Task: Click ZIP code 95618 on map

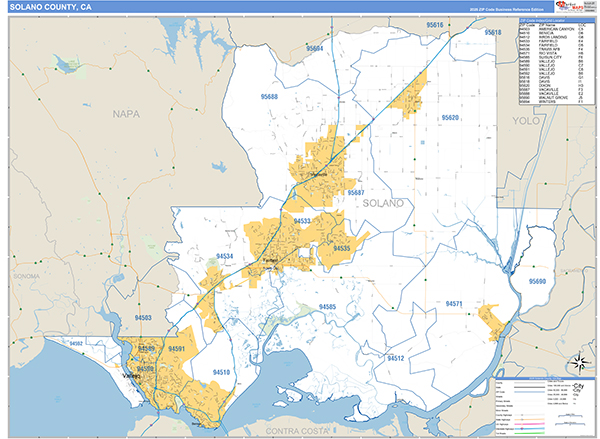Action: click(x=493, y=33)
